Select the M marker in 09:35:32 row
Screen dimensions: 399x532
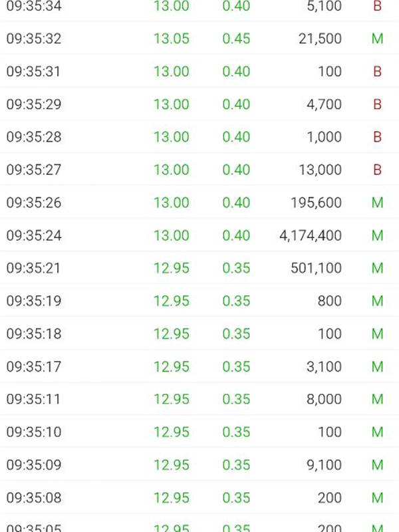(x=377, y=39)
